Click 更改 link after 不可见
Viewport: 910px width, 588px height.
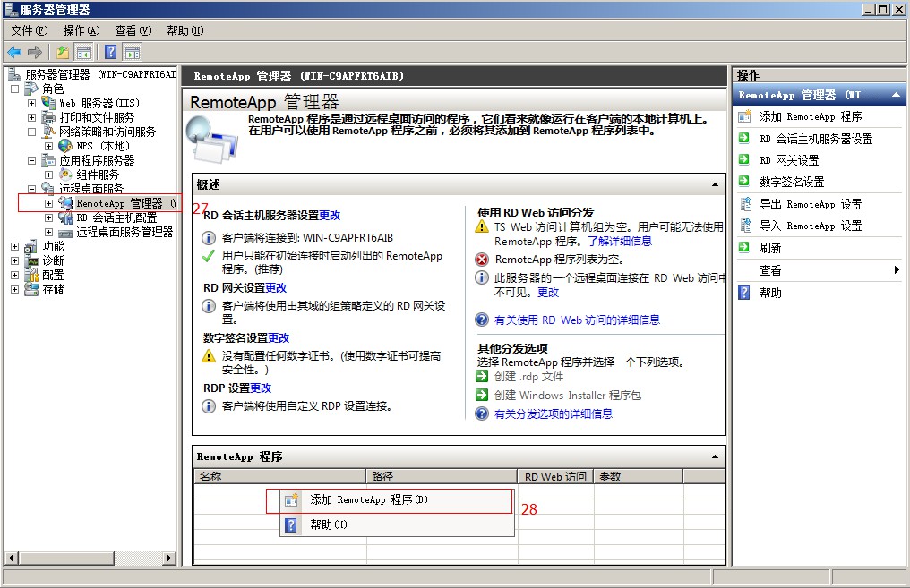(x=548, y=293)
